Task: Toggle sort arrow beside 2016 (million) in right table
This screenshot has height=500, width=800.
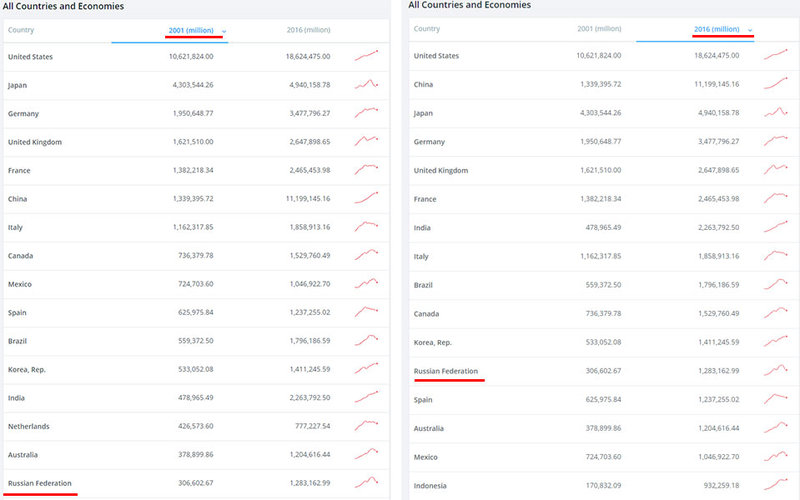Action: tap(750, 30)
